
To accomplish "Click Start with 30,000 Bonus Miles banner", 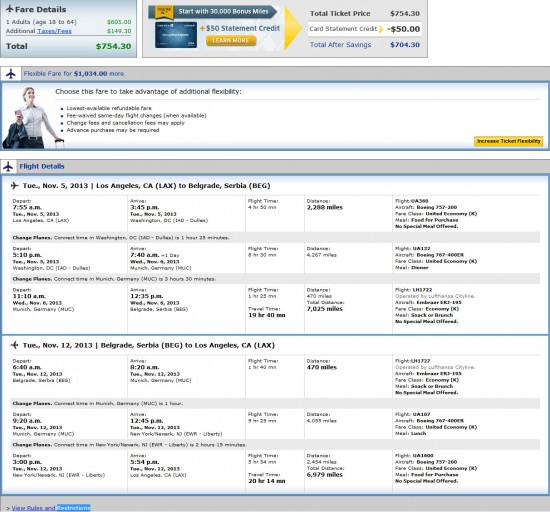I will tap(223, 12).
